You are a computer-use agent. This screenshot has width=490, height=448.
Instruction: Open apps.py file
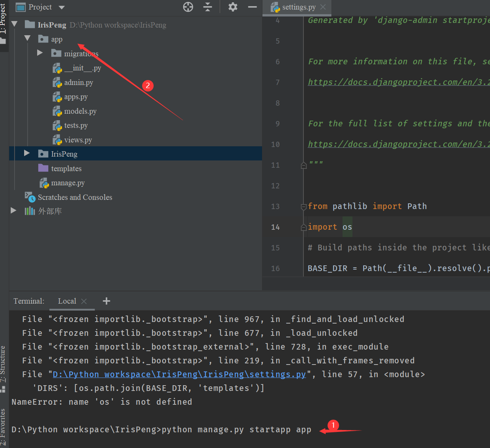pos(76,97)
